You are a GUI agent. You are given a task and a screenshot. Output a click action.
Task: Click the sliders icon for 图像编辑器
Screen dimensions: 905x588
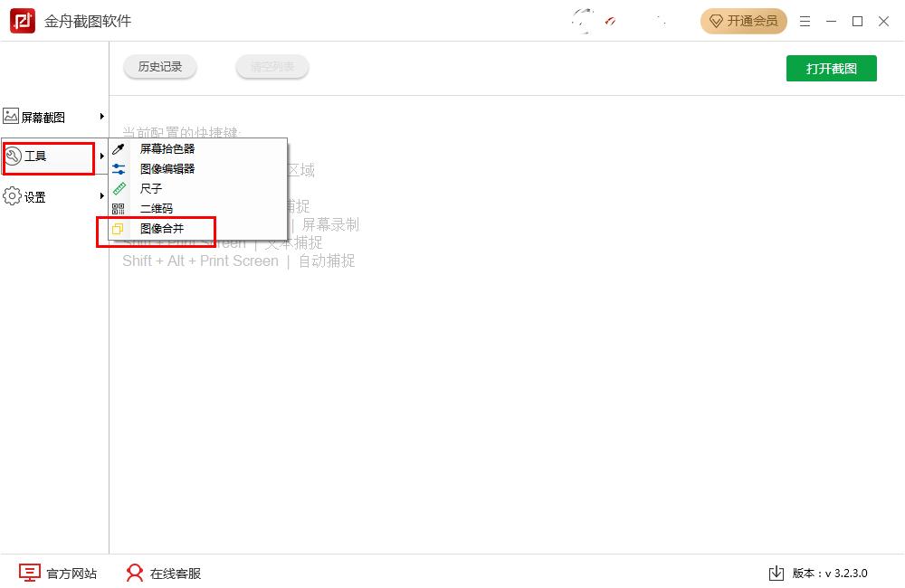point(119,169)
